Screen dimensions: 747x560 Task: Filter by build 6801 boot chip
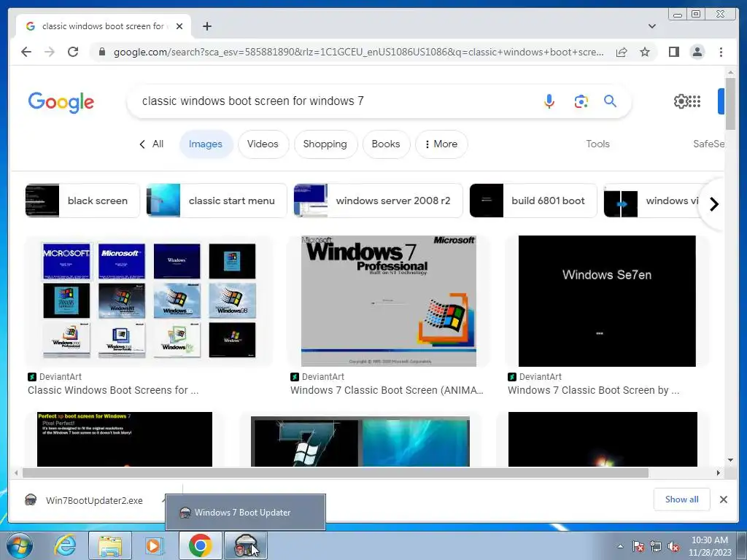click(533, 201)
